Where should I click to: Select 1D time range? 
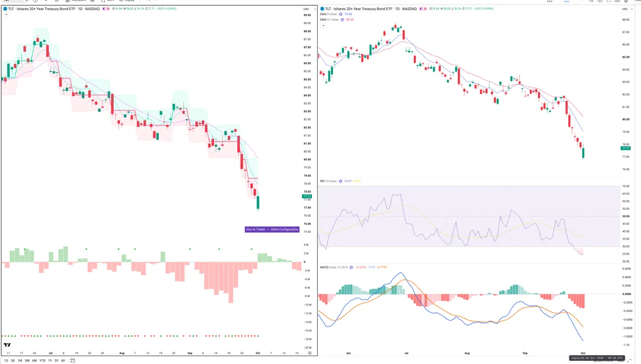(5, 361)
